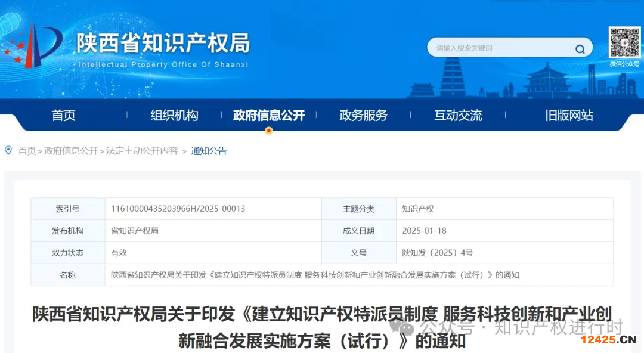Click the 12425.CN watermark logo
The height and width of the screenshot is (353, 644).
click(x=608, y=339)
